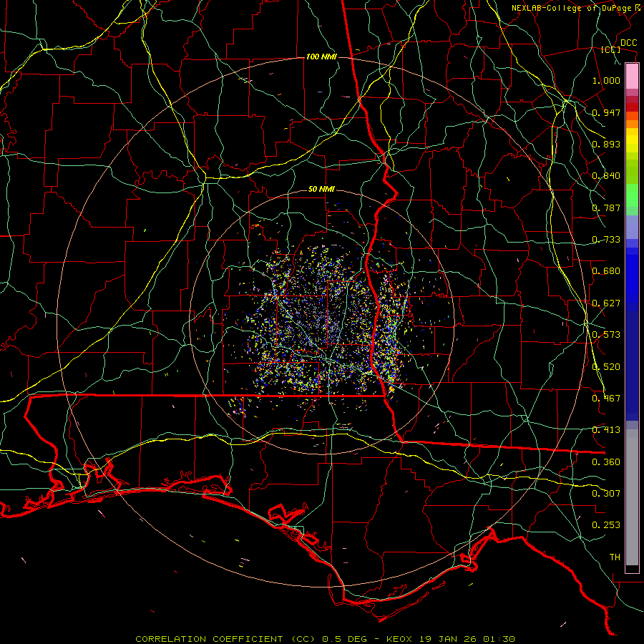Click the 0.5 DEG elevation text
The height and width of the screenshot is (644, 644).
[x=346, y=639]
